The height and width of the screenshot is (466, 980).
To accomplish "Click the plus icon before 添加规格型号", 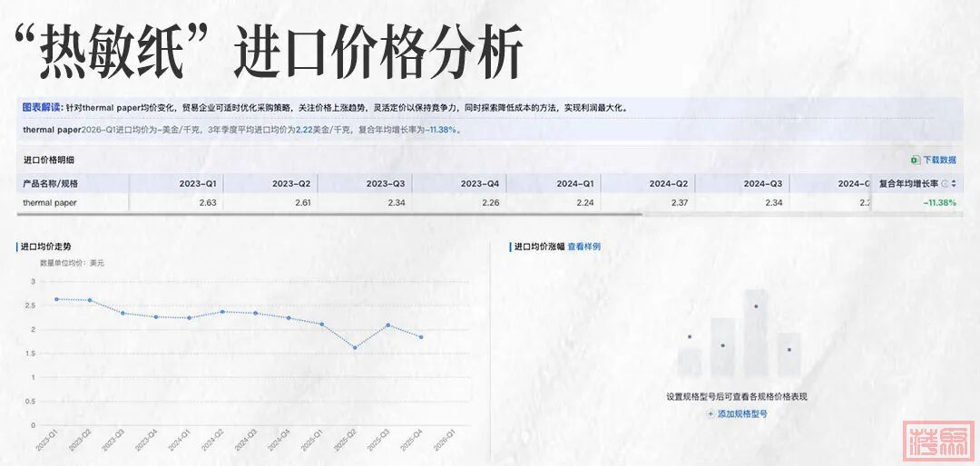I will pos(710,413).
